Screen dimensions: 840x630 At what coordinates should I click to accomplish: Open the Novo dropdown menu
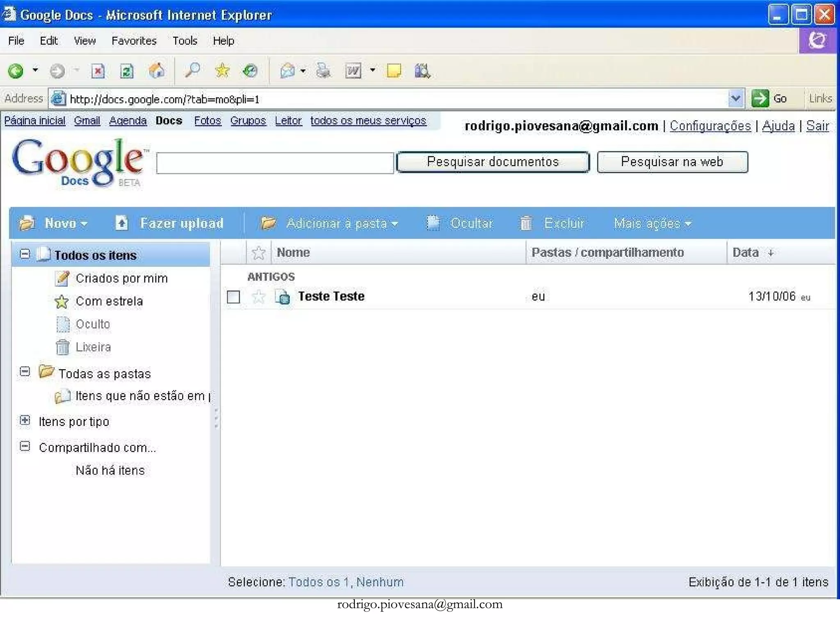[x=66, y=223]
